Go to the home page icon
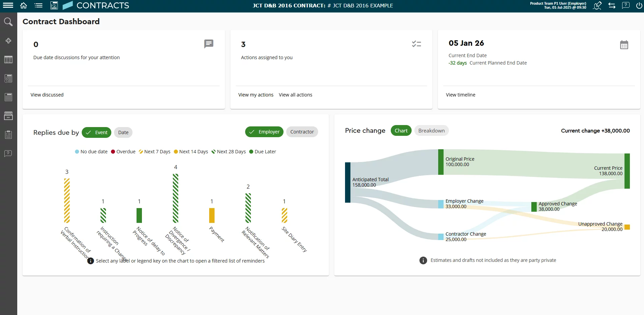This screenshot has height=315, width=644. [24, 5]
